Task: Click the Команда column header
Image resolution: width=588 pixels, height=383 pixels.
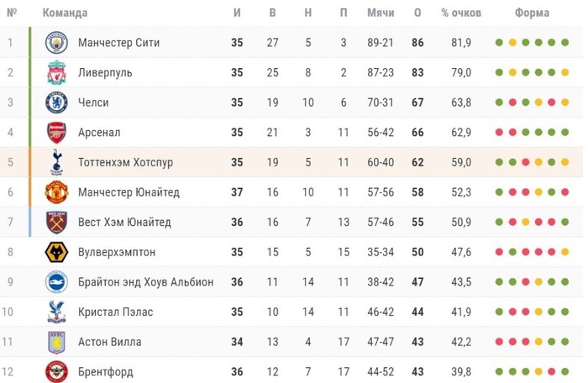Action: point(65,13)
